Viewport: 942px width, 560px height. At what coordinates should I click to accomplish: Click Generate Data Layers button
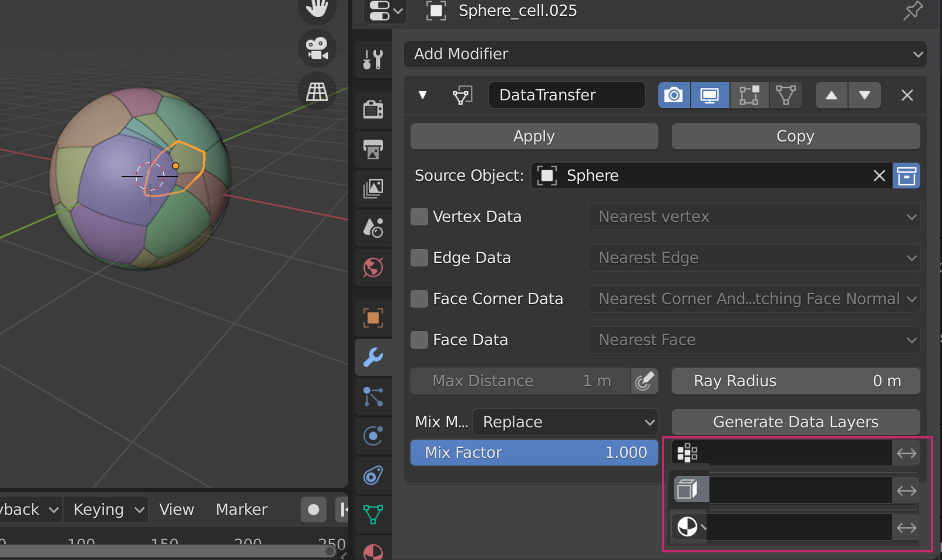[796, 422]
